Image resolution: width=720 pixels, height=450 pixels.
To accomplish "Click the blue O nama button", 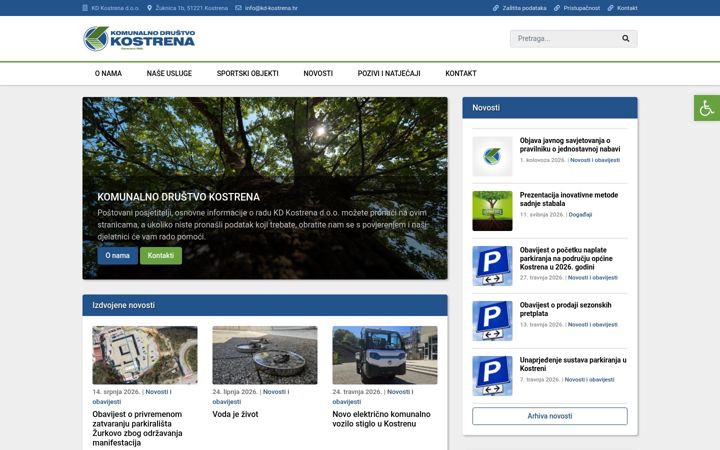I will pos(118,256).
